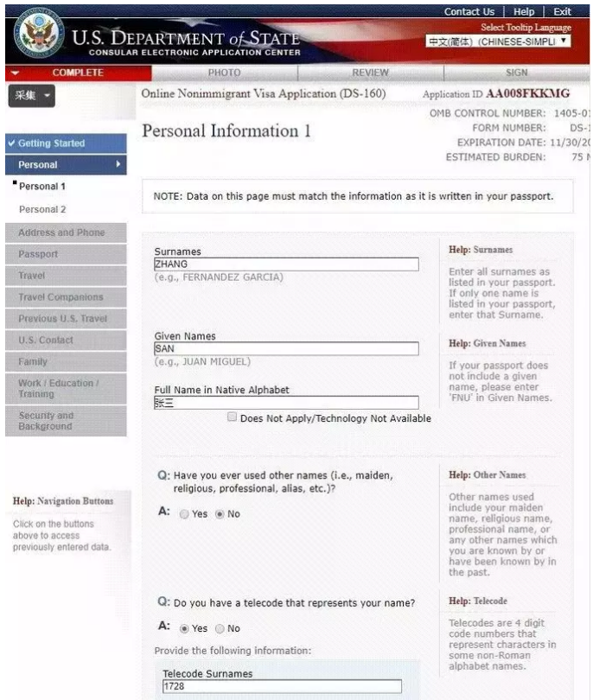Screen dimensions: 593x700
Task: Select No for other names used
Action: (x=220, y=513)
